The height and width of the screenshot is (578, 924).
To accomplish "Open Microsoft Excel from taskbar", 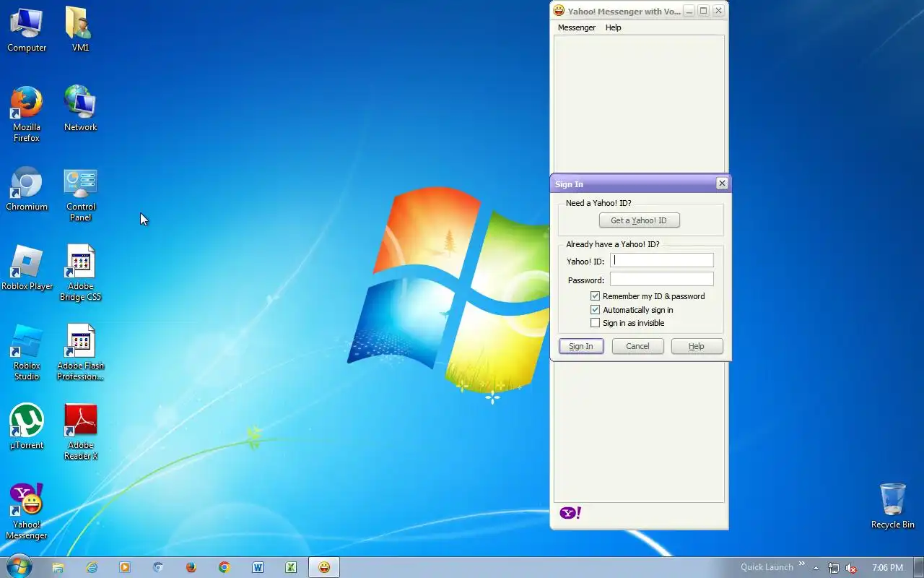I will tap(291, 567).
